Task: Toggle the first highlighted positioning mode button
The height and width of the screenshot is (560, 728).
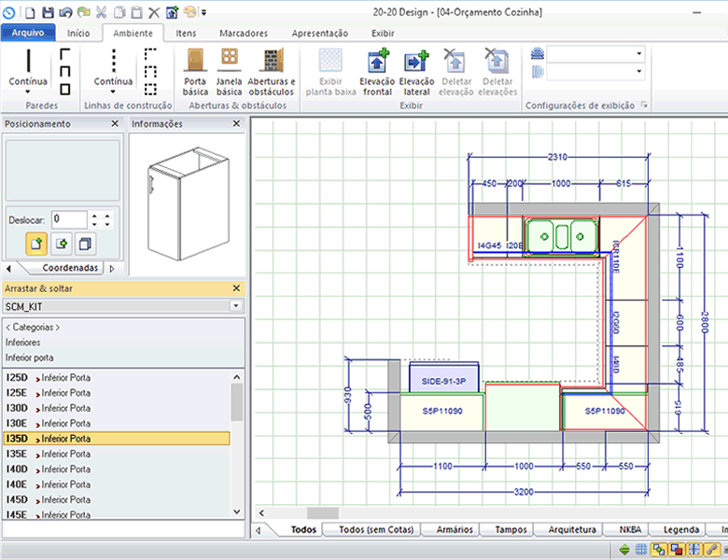Action: (x=35, y=245)
